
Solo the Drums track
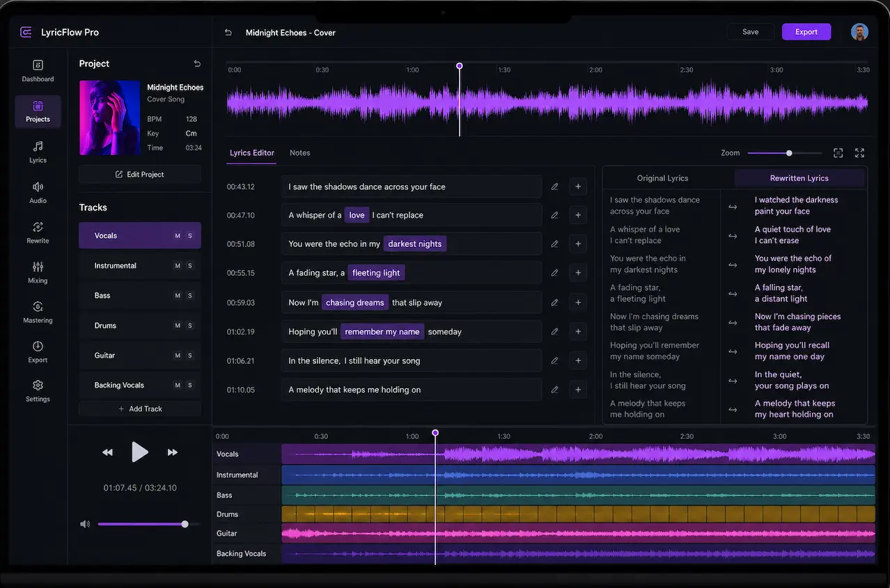pyautogui.click(x=190, y=326)
